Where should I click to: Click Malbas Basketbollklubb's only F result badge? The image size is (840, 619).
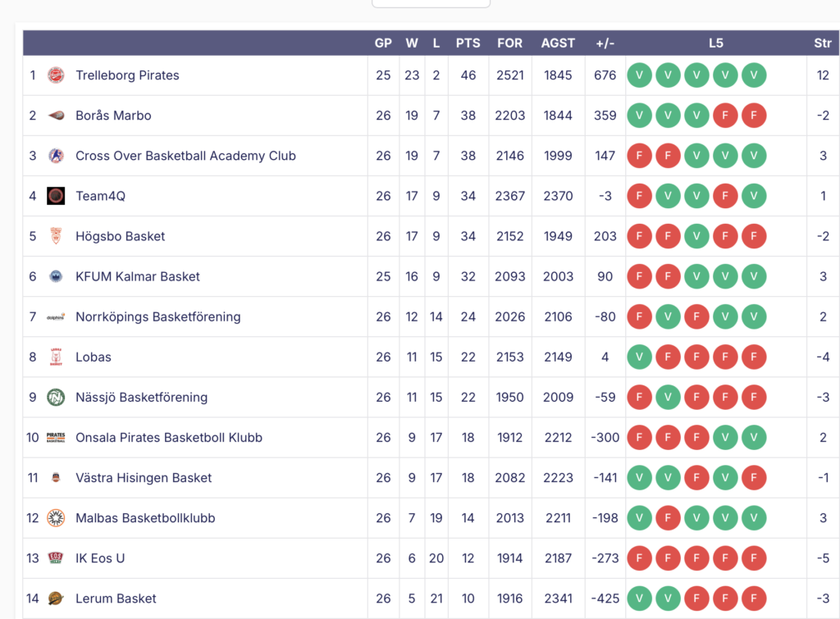point(668,518)
